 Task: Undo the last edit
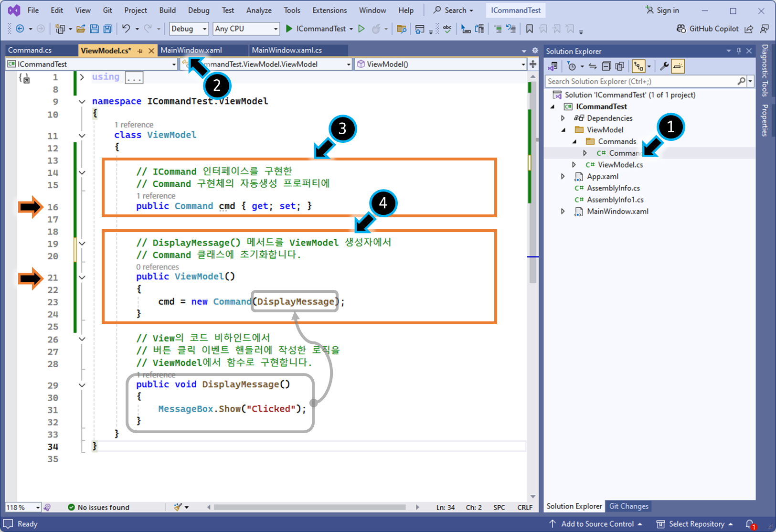click(x=126, y=29)
